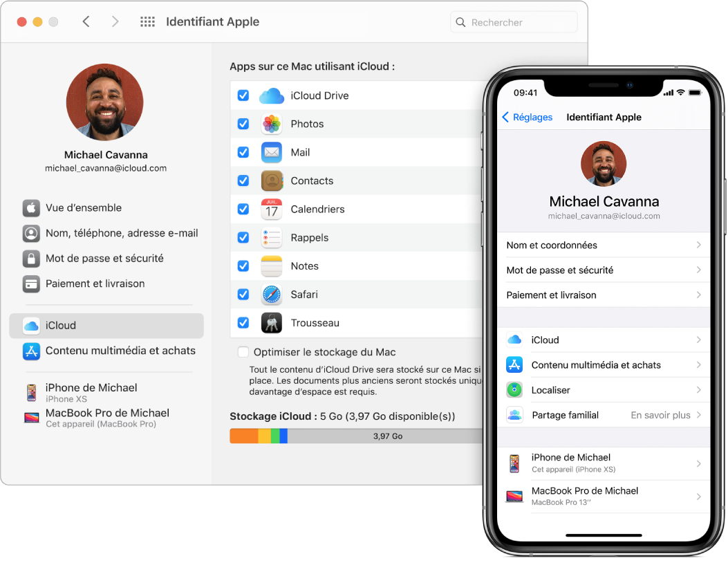Screen dimensions: 728x565
Task: Click the Photos app icon
Action: click(x=271, y=123)
